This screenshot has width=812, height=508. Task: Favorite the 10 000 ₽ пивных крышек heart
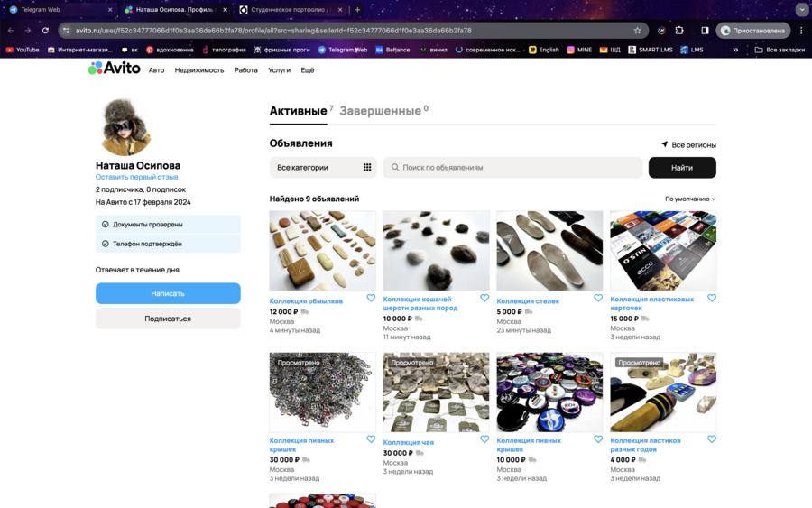[598, 439]
